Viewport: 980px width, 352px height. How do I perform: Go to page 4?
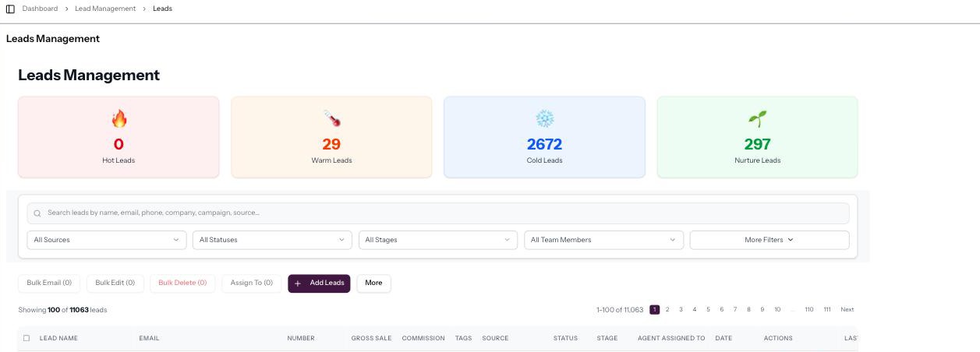tap(695, 310)
